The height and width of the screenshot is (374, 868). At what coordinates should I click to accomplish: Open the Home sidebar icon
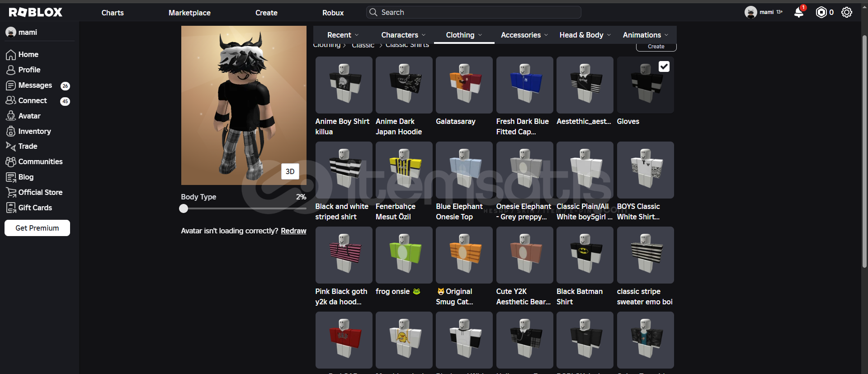[x=11, y=55]
